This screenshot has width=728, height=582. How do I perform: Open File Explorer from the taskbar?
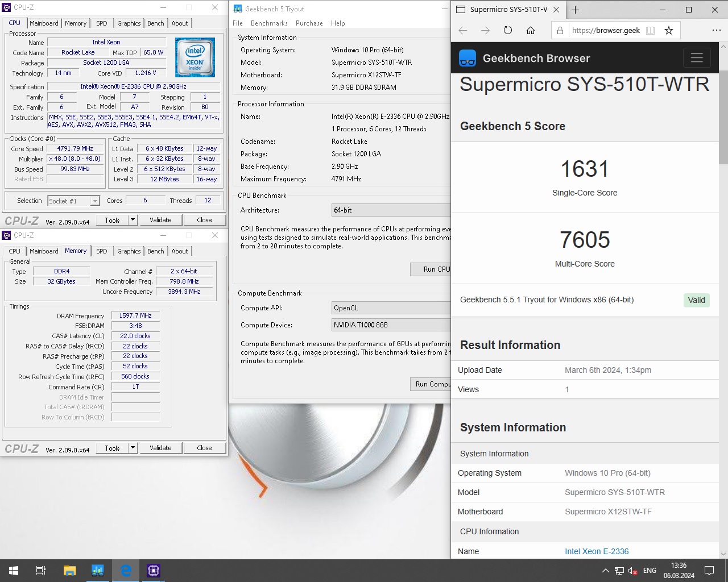[x=69, y=571]
